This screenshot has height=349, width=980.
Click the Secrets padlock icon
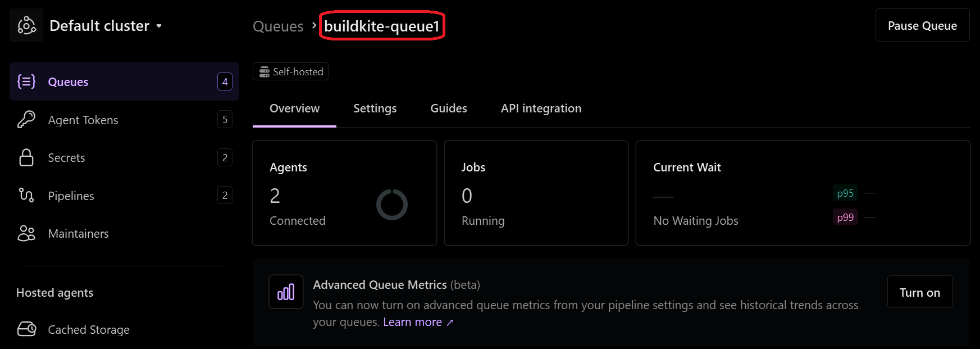coord(26,157)
